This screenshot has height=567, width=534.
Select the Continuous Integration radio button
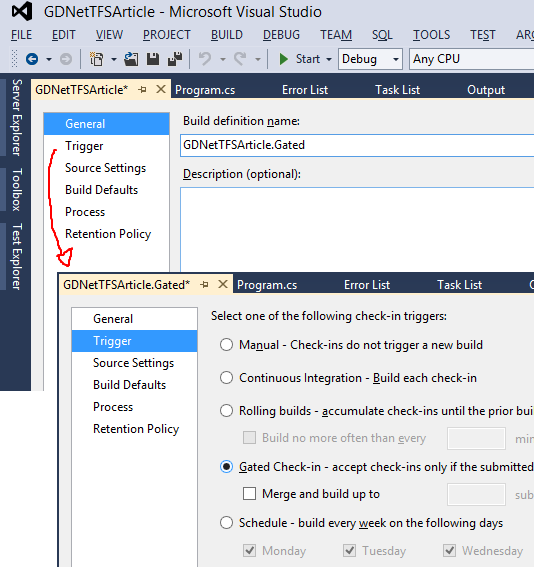[x=226, y=378]
